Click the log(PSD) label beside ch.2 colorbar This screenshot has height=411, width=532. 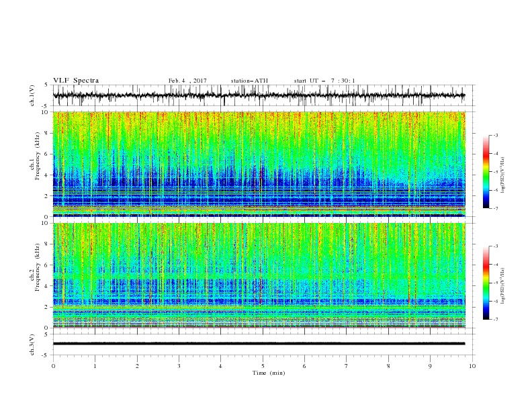[503, 286]
